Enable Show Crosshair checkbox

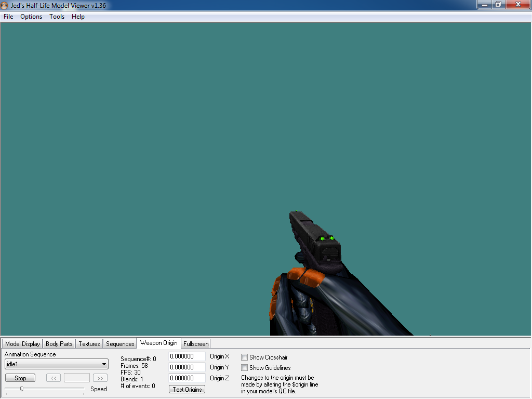244,357
